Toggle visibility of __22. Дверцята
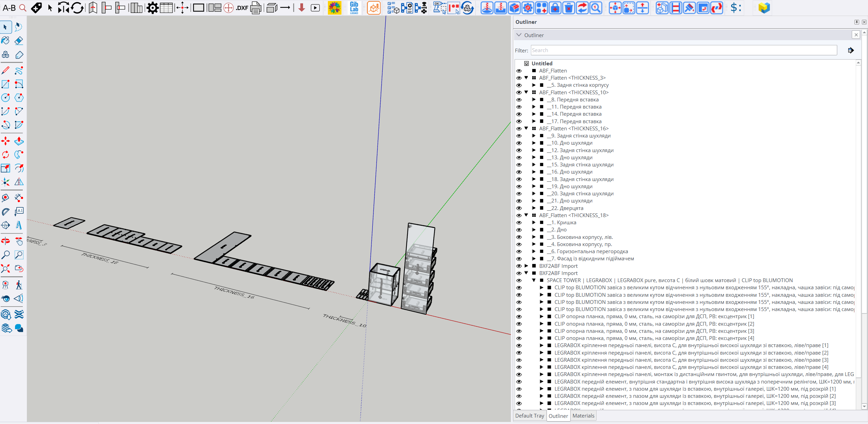The height and width of the screenshot is (424, 868). (519, 208)
